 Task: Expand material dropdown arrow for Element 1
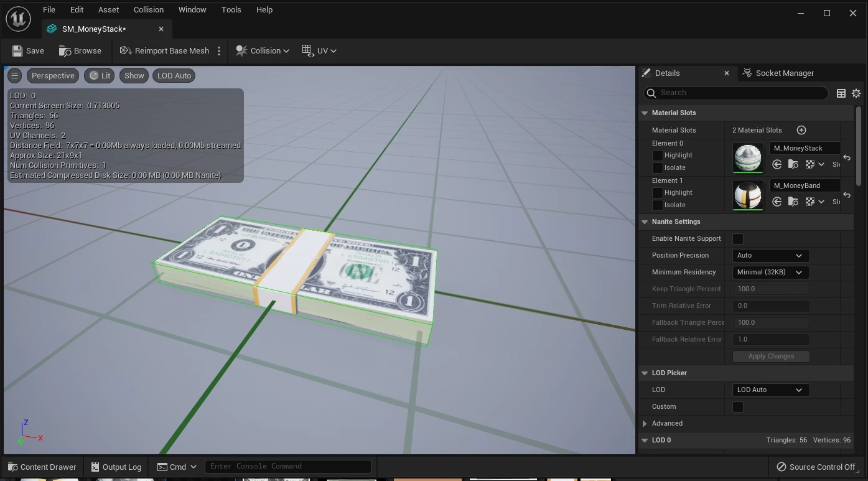pos(821,202)
